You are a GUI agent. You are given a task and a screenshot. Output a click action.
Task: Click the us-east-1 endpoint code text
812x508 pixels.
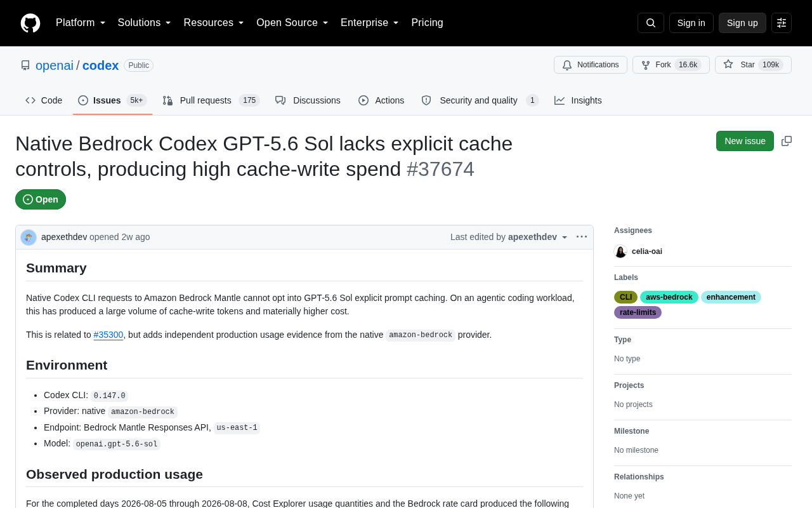[x=237, y=428]
